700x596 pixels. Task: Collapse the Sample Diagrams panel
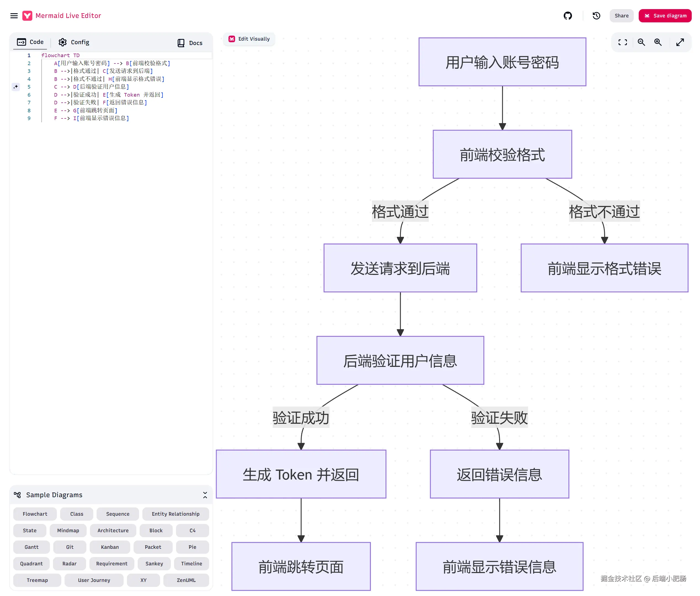(x=205, y=495)
